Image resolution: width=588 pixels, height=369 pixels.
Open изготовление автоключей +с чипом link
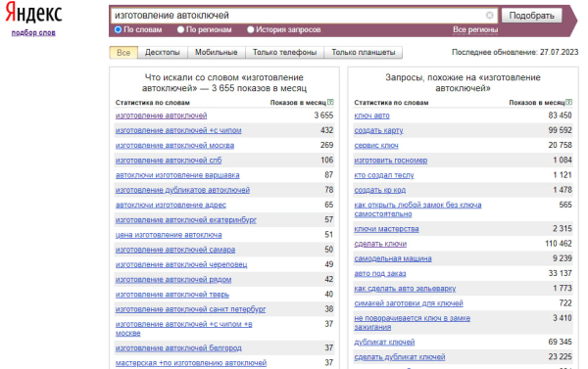[x=178, y=130]
